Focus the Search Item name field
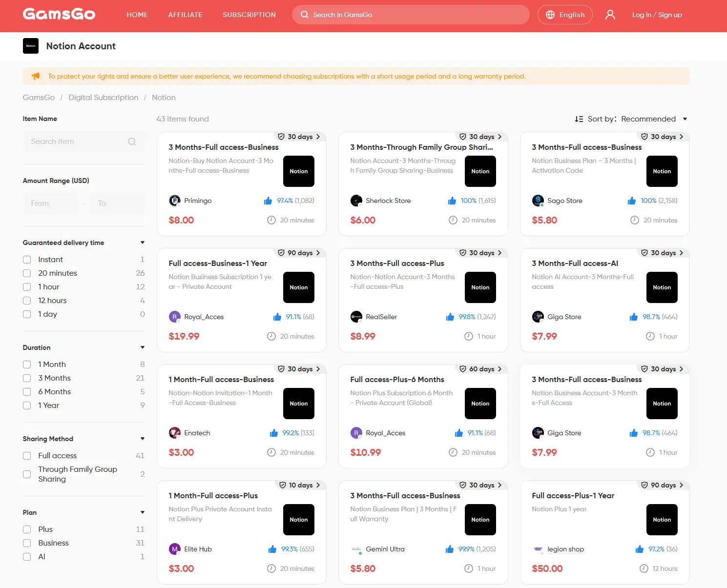Image resolution: width=727 pixels, height=588 pixels. tap(84, 142)
